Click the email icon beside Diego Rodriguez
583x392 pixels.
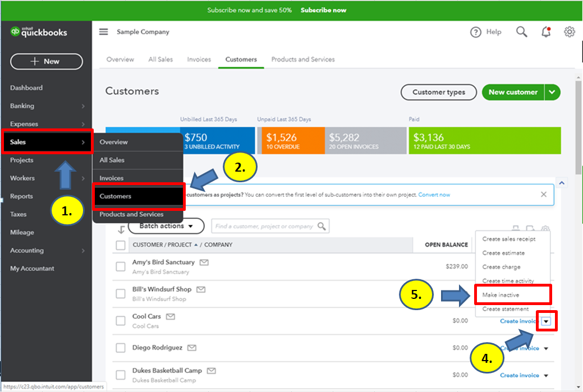[x=192, y=348]
